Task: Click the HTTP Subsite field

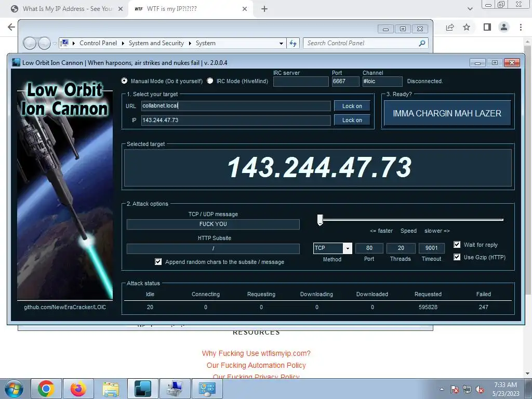Action: pyautogui.click(x=213, y=248)
